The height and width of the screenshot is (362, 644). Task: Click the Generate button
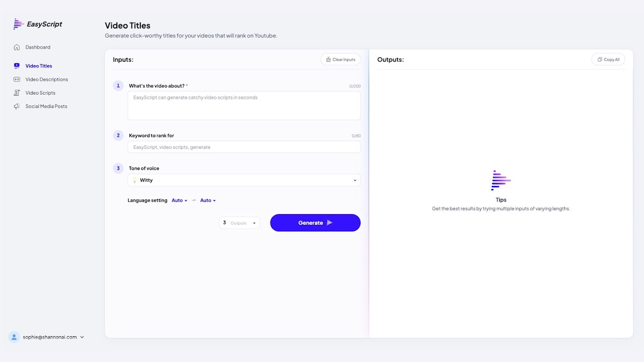[315, 223]
